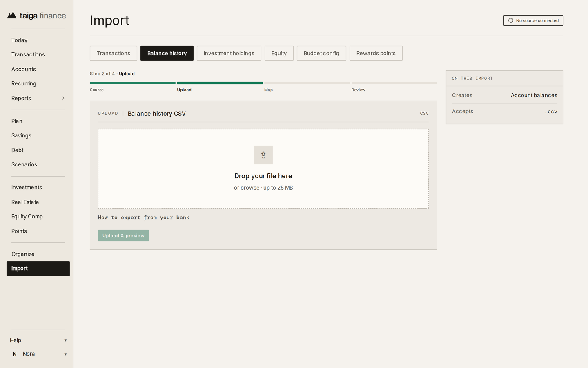Click the Map step progress segment
Screen dimensions: 588x368
coord(307,83)
